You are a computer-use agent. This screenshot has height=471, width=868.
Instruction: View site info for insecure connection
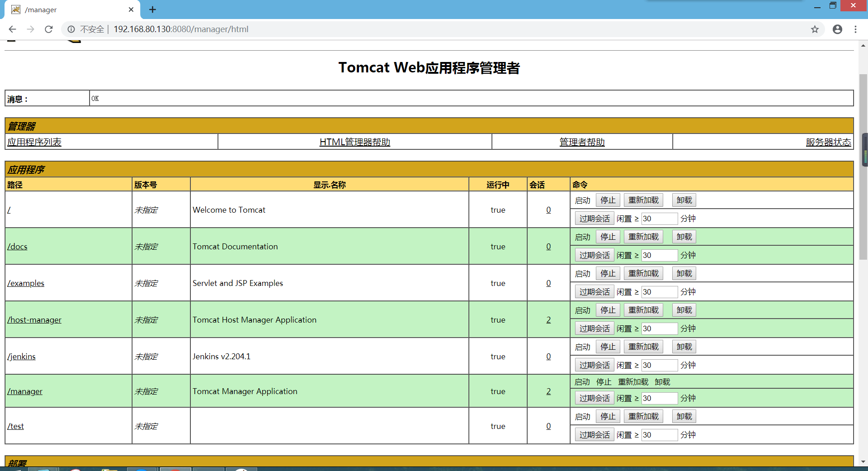coord(71,29)
